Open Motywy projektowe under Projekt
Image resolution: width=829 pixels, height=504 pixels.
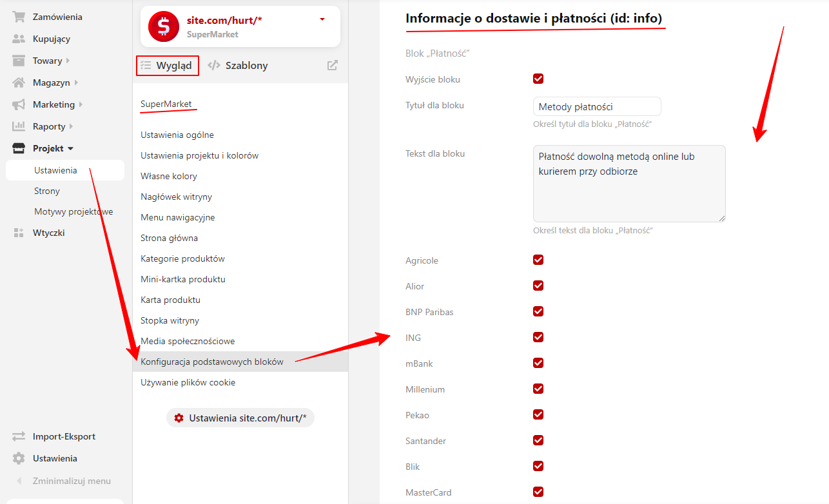click(x=73, y=211)
